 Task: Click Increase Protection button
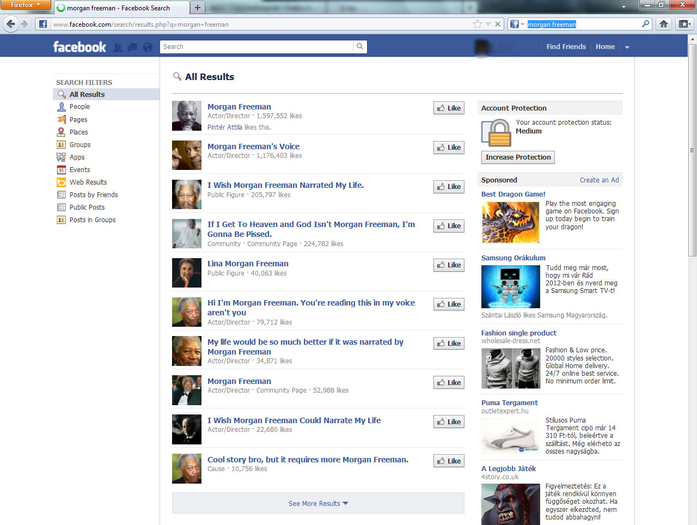point(518,157)
